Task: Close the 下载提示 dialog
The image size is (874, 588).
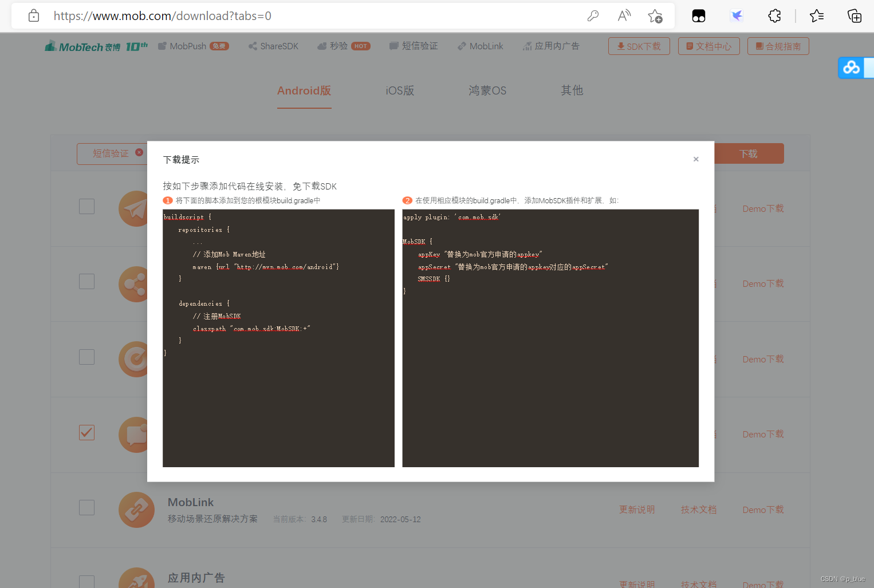Action: (696, 159)
